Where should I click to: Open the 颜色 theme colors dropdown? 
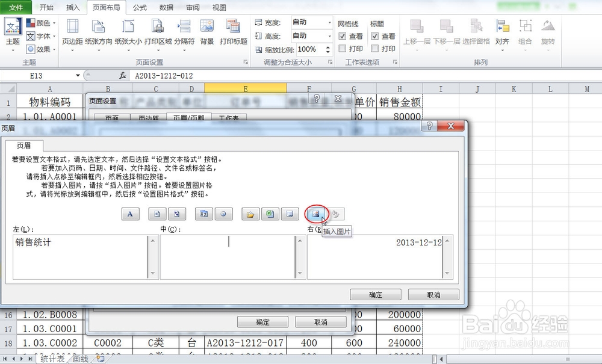[x=41, y=23]
